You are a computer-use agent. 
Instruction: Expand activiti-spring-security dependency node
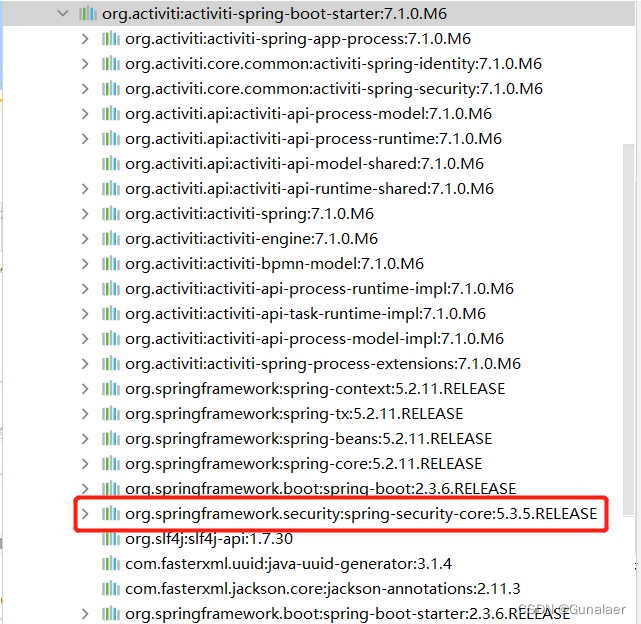pos(85,89)
